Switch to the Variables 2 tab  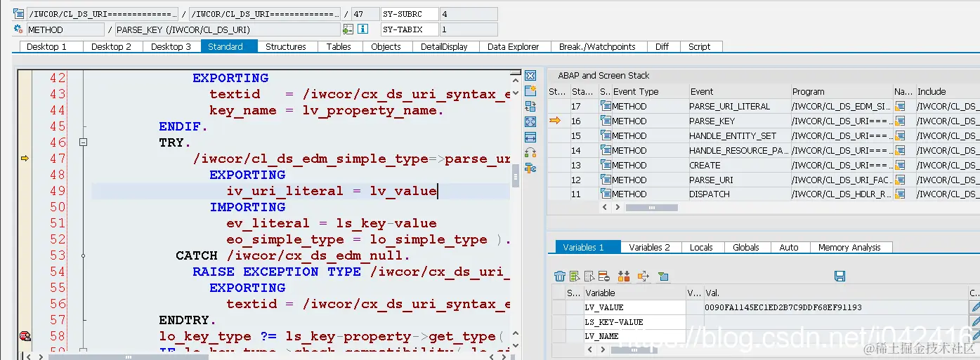(x=650, y=248)
